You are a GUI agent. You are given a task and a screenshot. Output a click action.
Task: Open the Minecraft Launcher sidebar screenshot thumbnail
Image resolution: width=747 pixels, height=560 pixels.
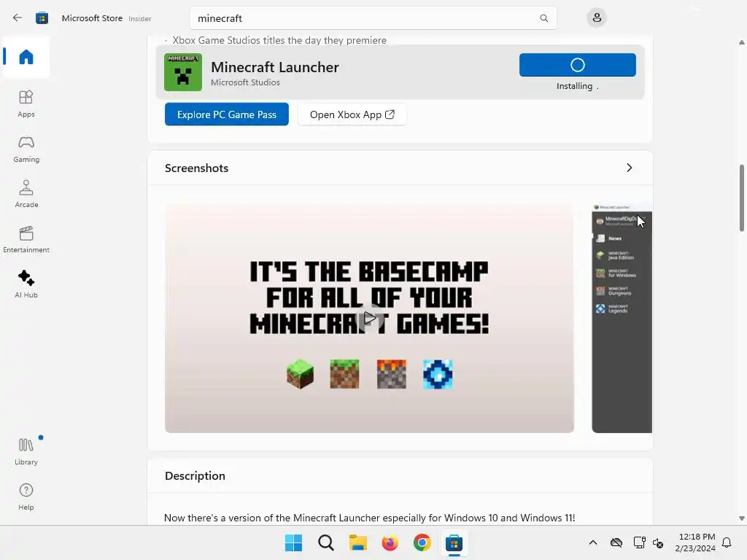(x=622, y=318)
